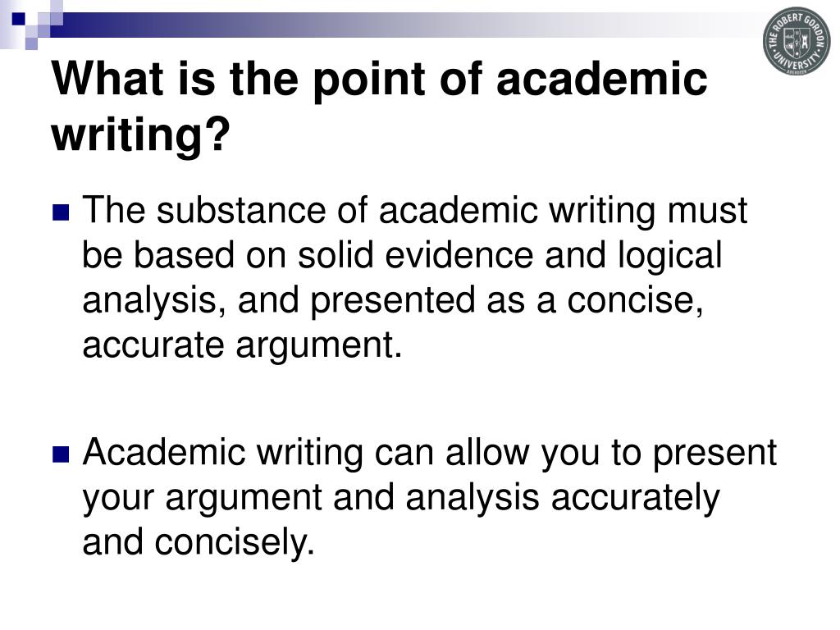Click the second blue square bullet marker
The height and width of the screenshot is (630, 840).
pyautogui.click(x=61, y=454)
